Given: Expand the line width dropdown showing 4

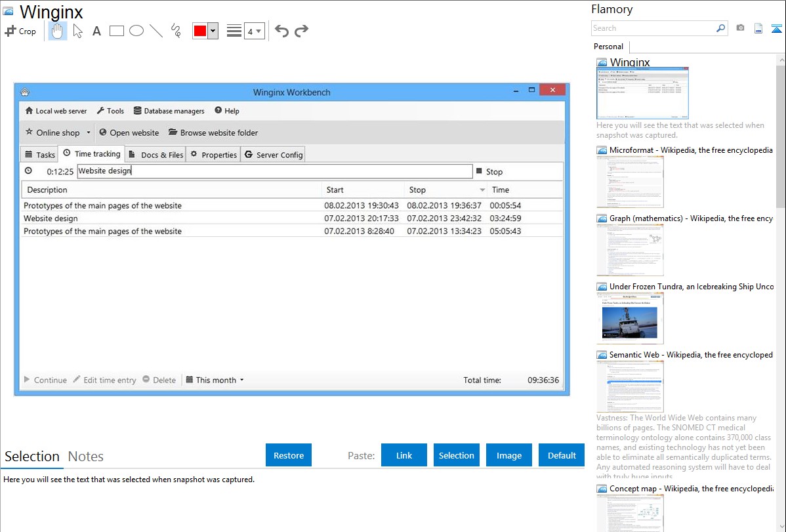Looking at the screenshot, I should (x=254, y=31).
